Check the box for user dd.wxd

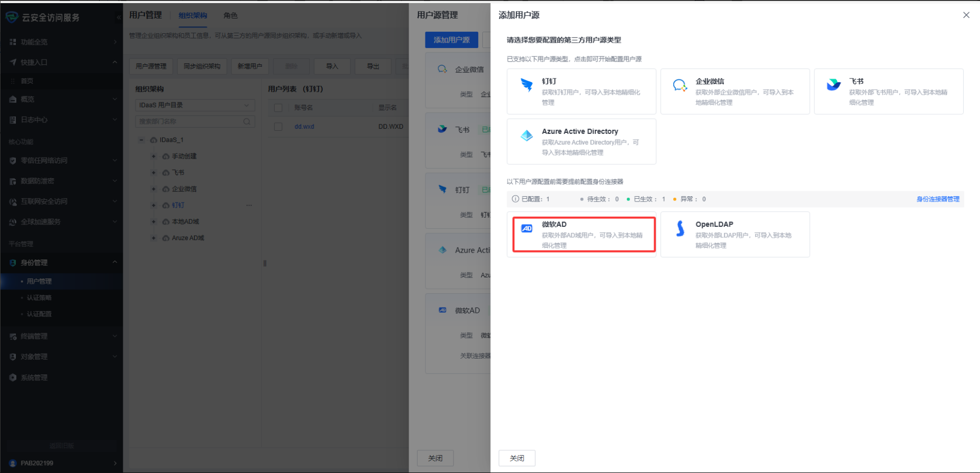pyautogui.click(x=278, y=127)
